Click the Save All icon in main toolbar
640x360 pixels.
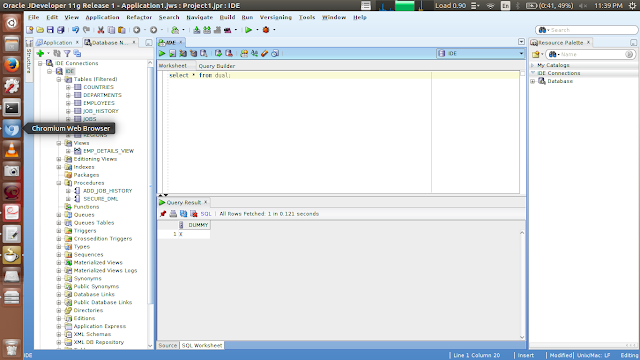pyautogui.click(x=60, y=30)
